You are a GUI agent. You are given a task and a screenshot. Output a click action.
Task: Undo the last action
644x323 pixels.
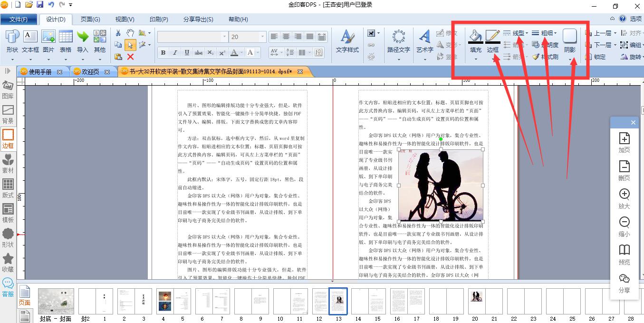coord(51,5)
